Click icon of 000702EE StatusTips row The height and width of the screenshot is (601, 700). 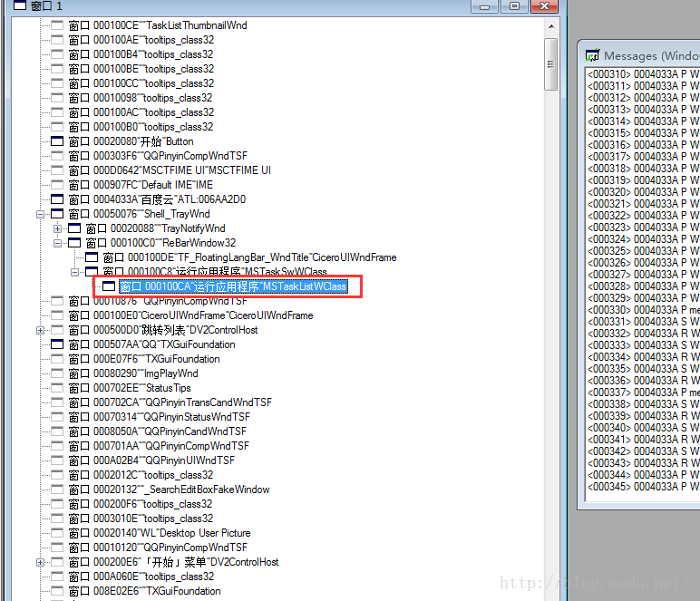pos(57,388)
